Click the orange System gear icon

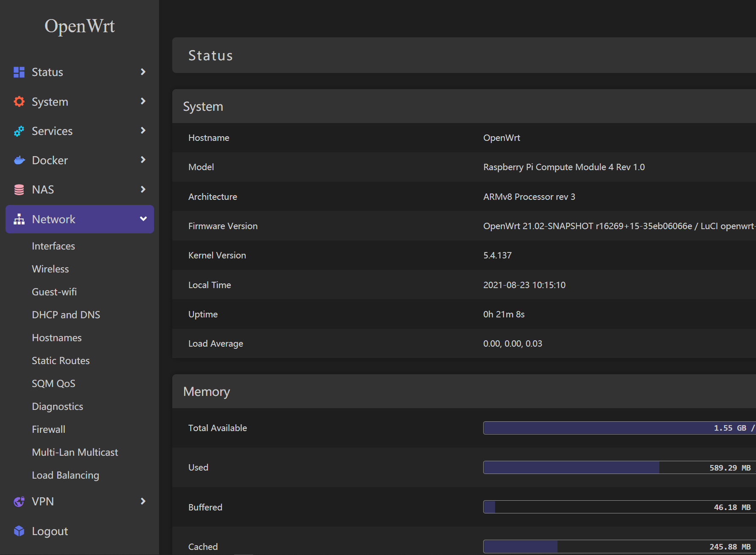(19, 101)
